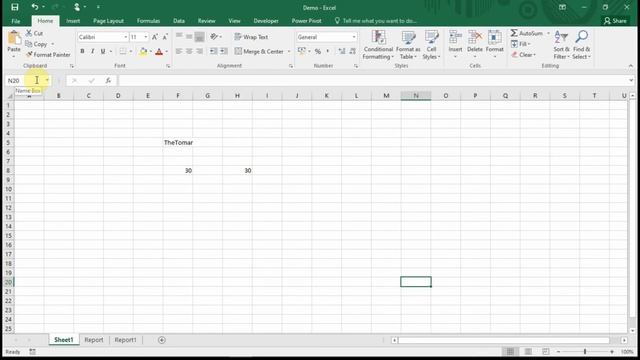Expand the fill color dropdown arrow
640x360 pixels.
coord(151,51)
